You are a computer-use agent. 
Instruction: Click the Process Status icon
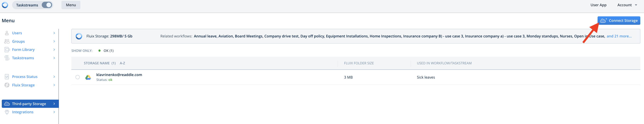click(x=7, y=77)
